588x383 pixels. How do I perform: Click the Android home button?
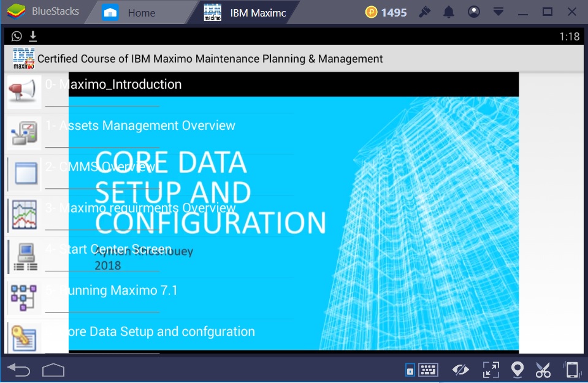(x=53, y=370)
